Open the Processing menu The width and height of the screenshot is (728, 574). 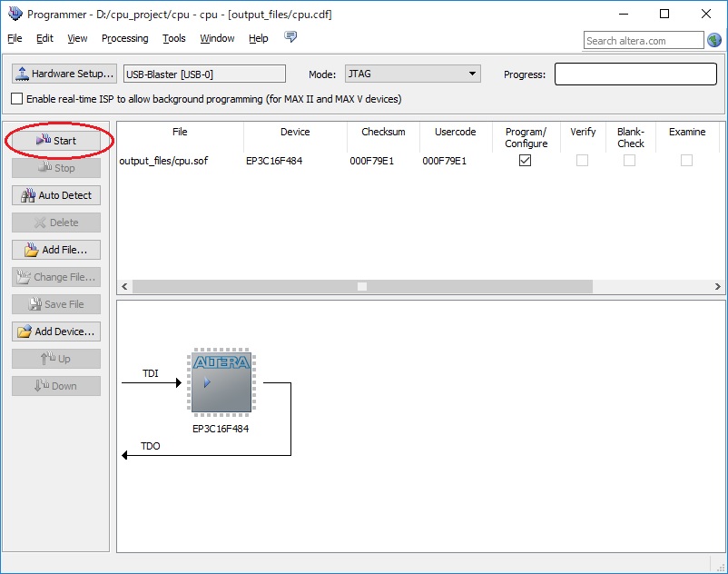click(x=125, y=38)
